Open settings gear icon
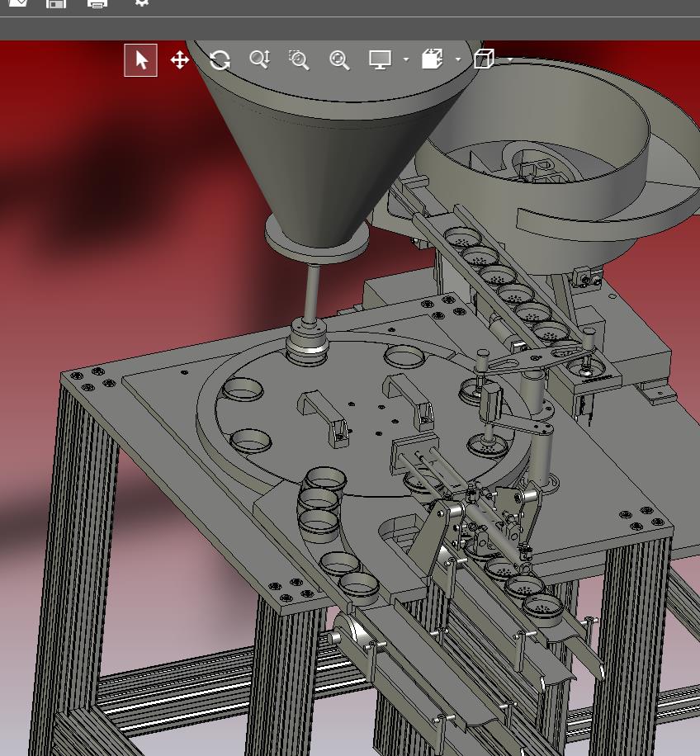 tap(141, 3)
